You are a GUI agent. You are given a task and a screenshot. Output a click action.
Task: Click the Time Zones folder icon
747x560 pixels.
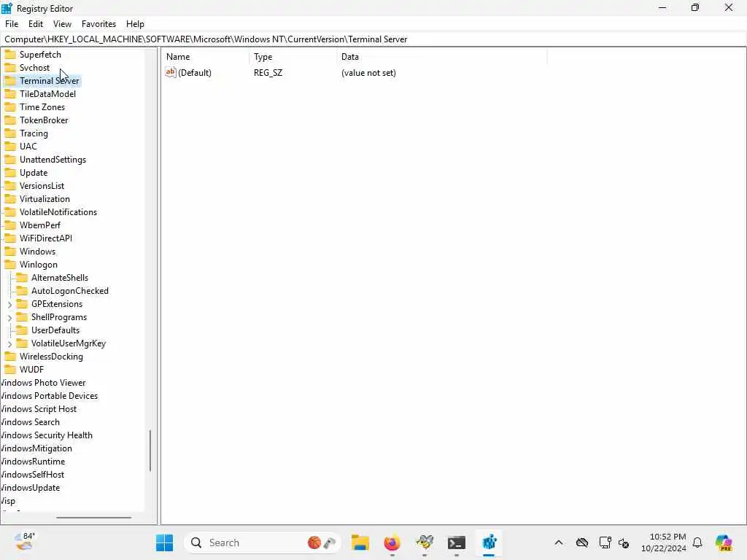pos(10,107)
